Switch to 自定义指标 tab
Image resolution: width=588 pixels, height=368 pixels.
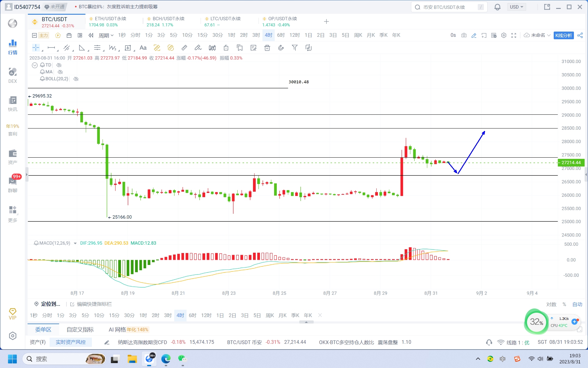coord(80,329)
